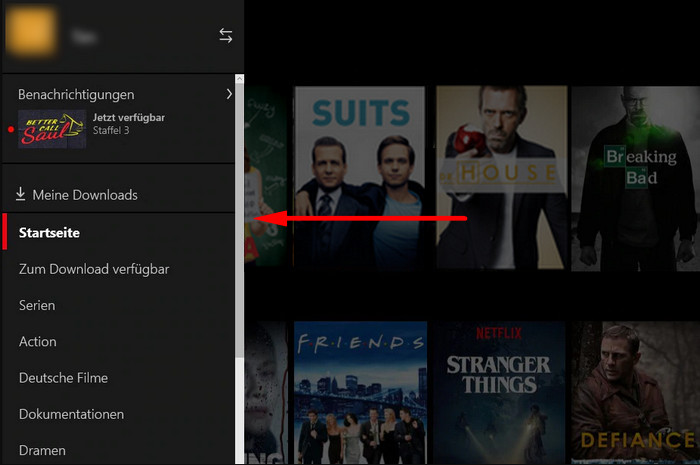Choose the Action genre
This screenshot has width=700, height=465.
pyautogui.click(x=38, y=342)
